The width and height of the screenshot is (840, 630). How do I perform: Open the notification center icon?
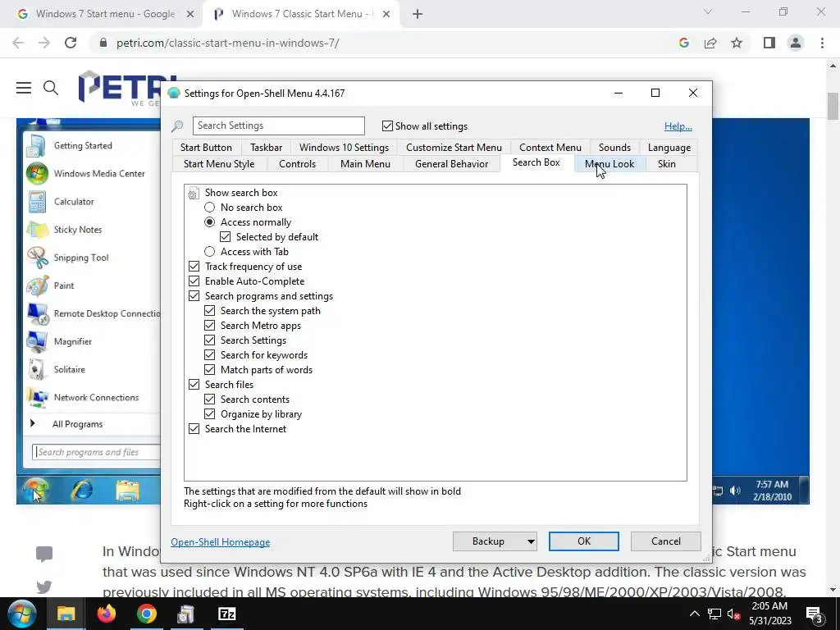click(x=814, y=614)
